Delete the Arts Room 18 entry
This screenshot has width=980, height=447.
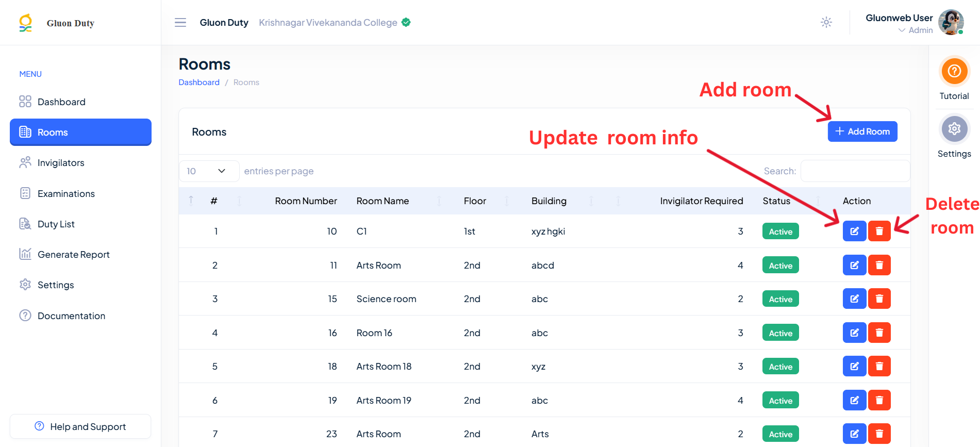coord(879,366)
